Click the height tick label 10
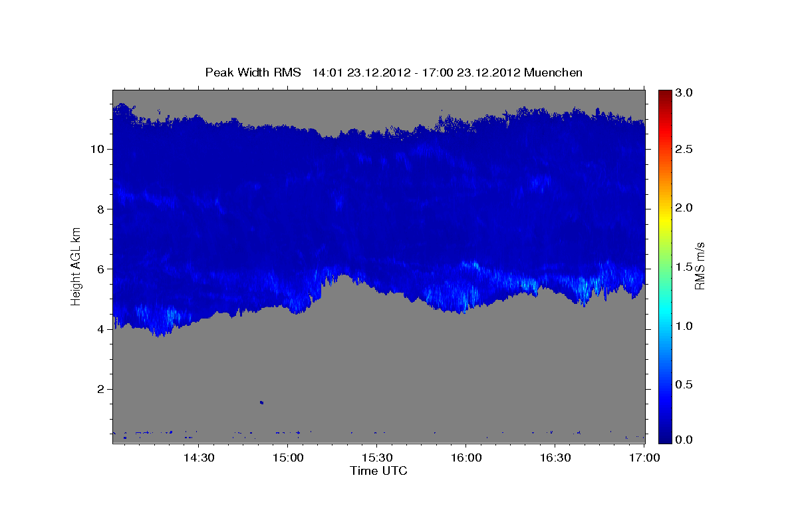This screenshot has height=532, width=798. point(99,149)
